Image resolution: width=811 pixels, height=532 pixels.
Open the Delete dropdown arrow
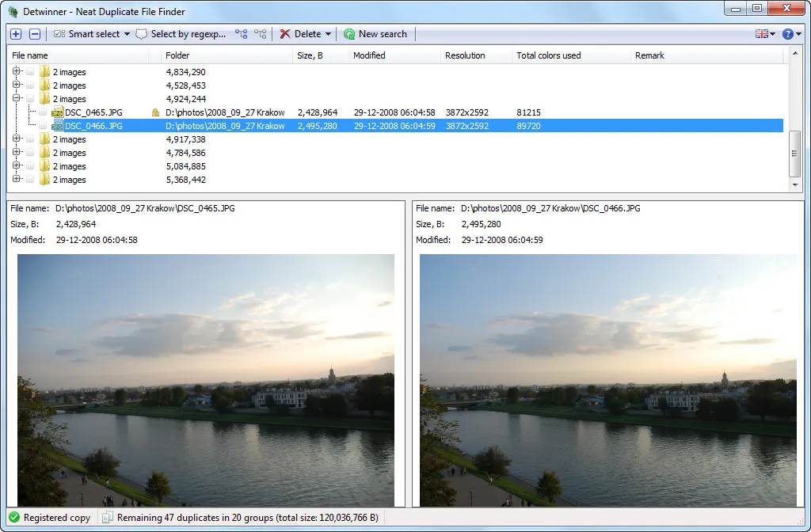pyautogui.click(x=329, y=34)
